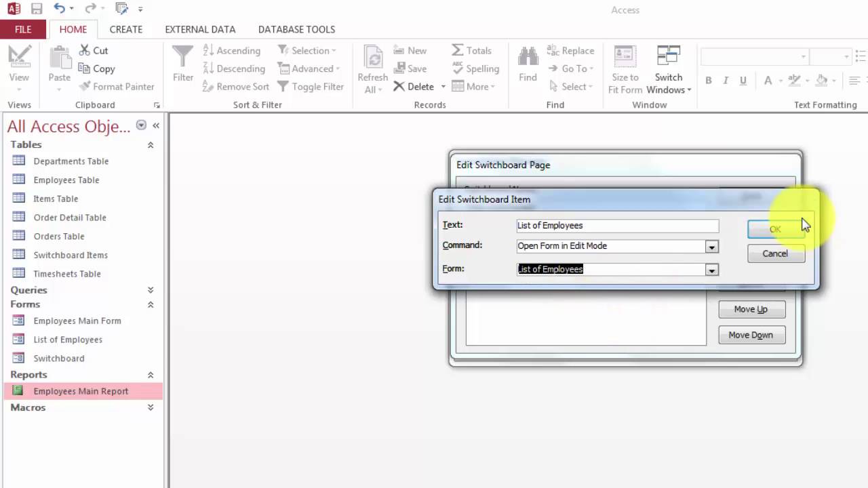This screenshot has width=868, height=488.
Task: Open Selection dropdown in Sort & Filter
Action: pyautogui.click(x=307, y=50)
